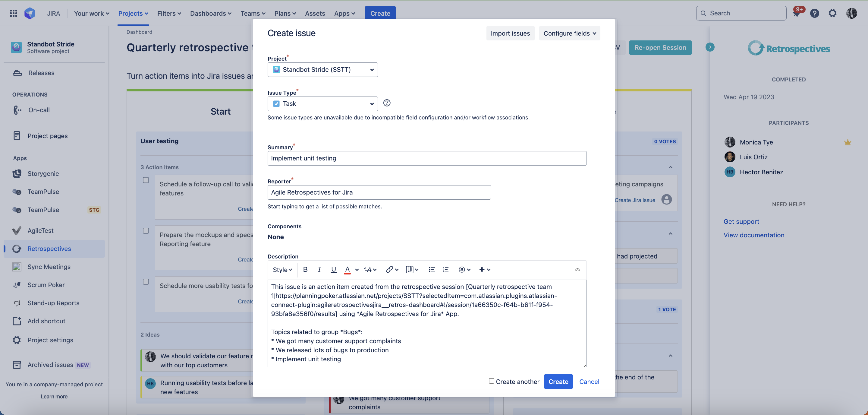Viewport: 868px width, 415px height.
Task: Open Stand-up Reports in the sidebar
Action: click(x=54, y=303)
